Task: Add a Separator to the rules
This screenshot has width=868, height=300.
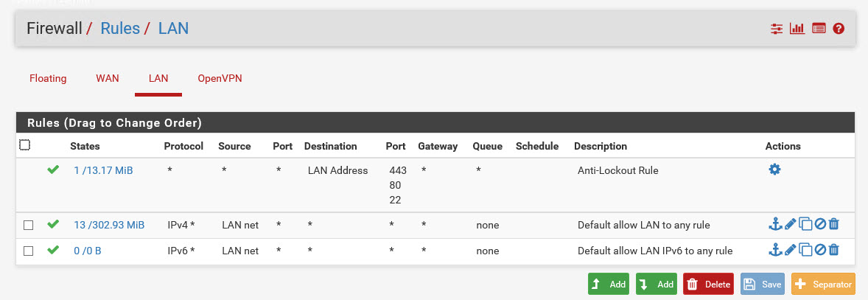Action: [822, 284]
